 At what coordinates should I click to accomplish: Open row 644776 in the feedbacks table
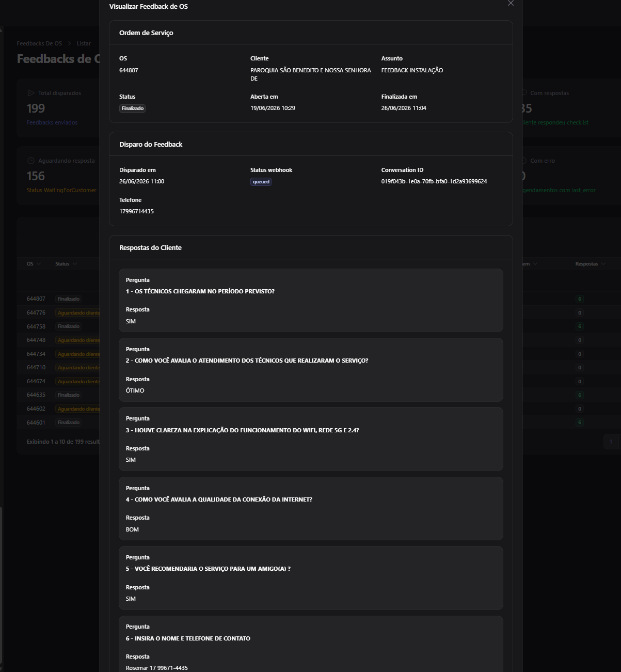point(58,312)
